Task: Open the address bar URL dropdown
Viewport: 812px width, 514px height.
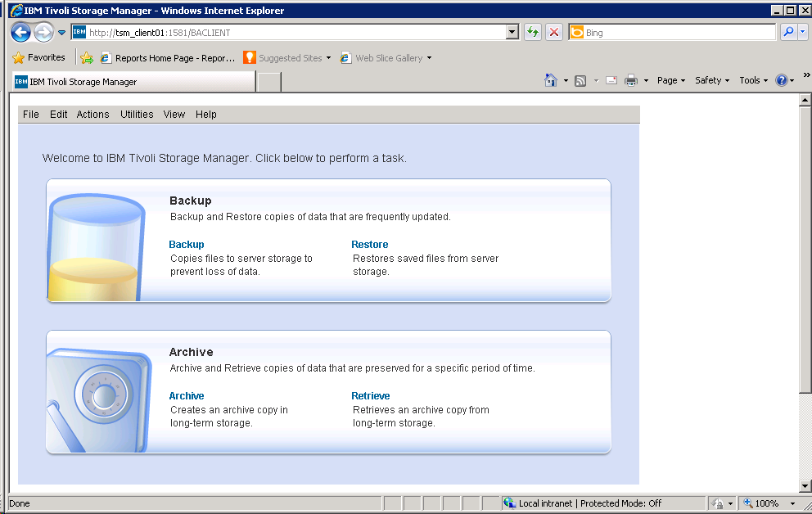Action: pos(513,33)
